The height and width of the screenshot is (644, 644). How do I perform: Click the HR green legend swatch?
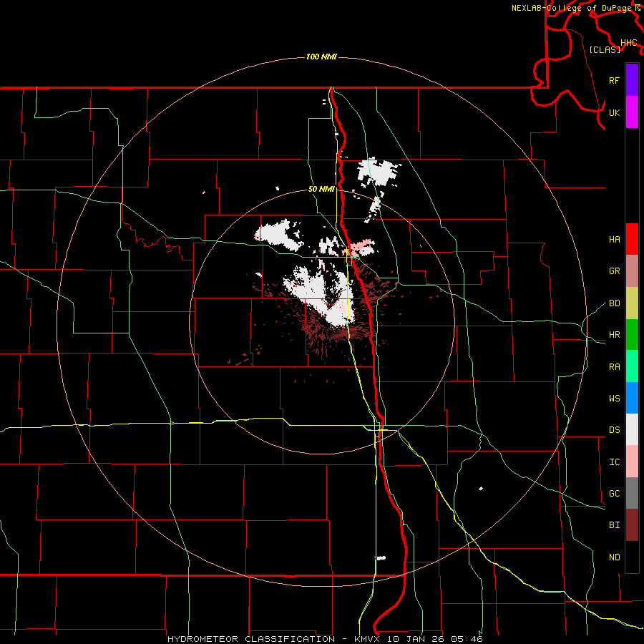click(x=632, y=335)
